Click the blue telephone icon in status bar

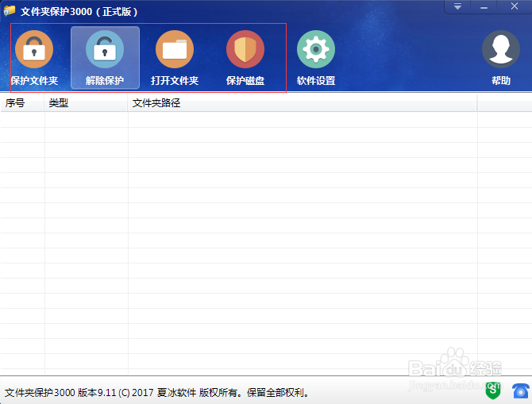521,391
